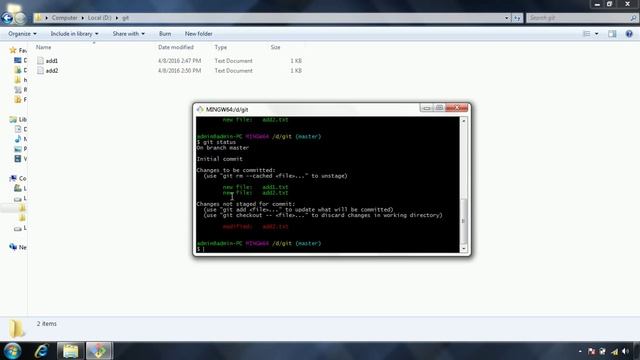Screen dimensions: 640x360
Task: Click the network signal tray icon
Action: 614,351
